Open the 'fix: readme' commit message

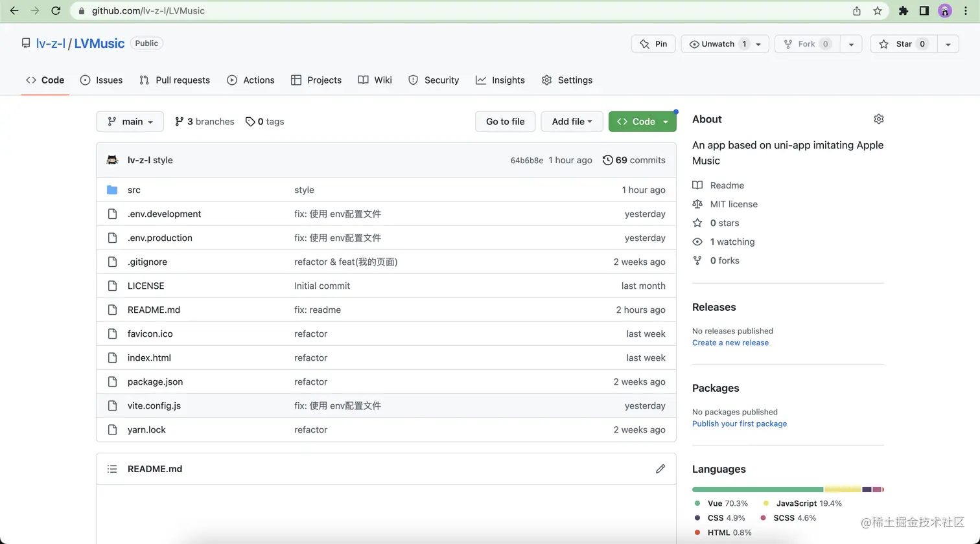318,310
